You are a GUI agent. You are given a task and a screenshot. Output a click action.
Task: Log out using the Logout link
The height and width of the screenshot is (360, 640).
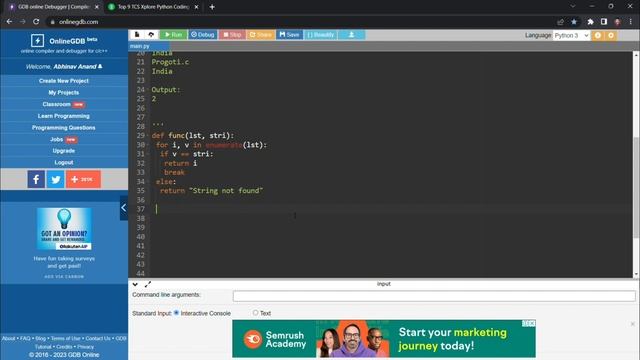tap(64, 162)
